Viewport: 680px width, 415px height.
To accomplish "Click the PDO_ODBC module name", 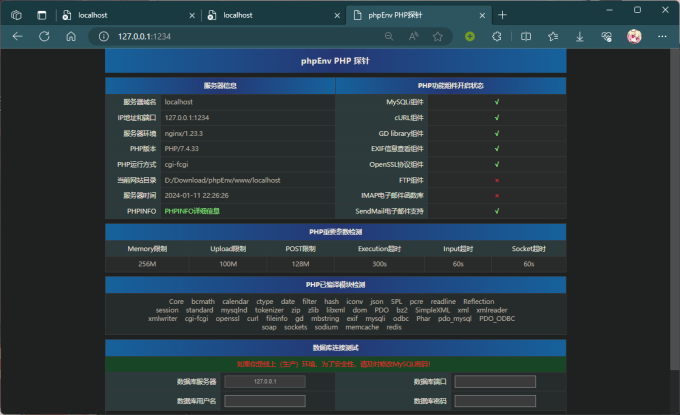I will click(497, 319).
